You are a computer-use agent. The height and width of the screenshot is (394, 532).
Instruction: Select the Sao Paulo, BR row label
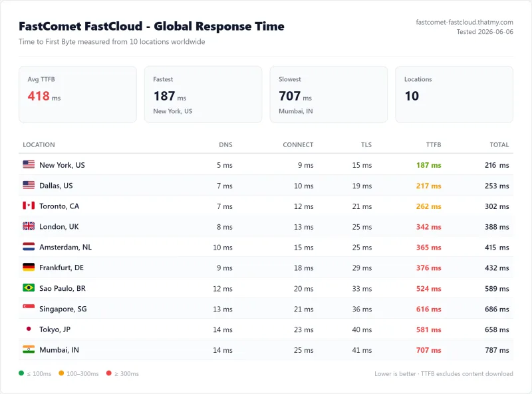(x=63, y=288)
